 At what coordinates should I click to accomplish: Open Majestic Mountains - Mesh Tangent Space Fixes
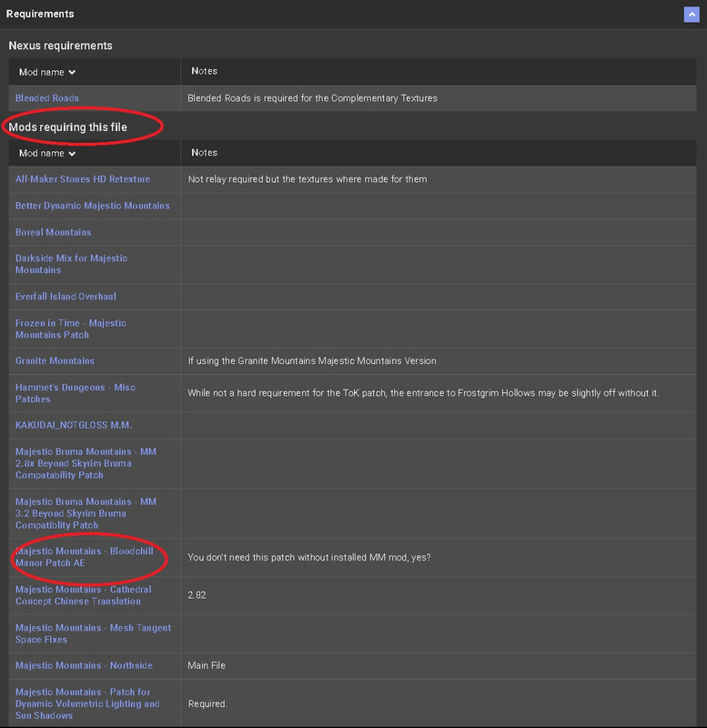click(94, 633)
